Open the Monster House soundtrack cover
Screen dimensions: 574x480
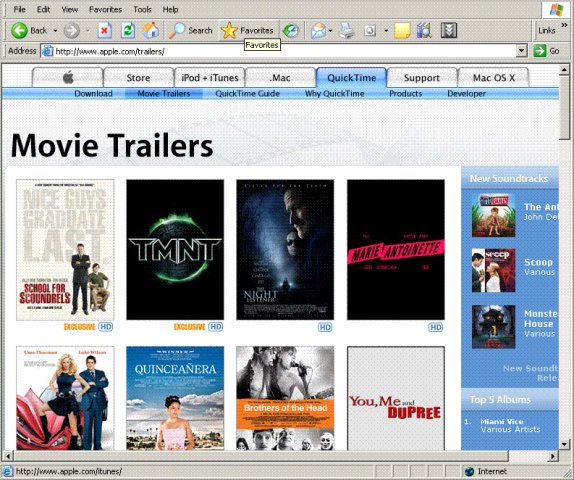[x=493, y=327]
